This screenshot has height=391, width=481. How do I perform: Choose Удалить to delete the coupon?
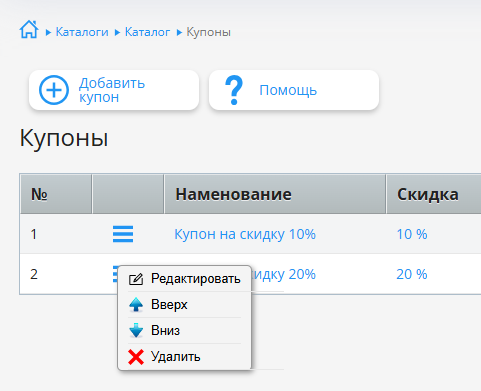pos(184,357)
